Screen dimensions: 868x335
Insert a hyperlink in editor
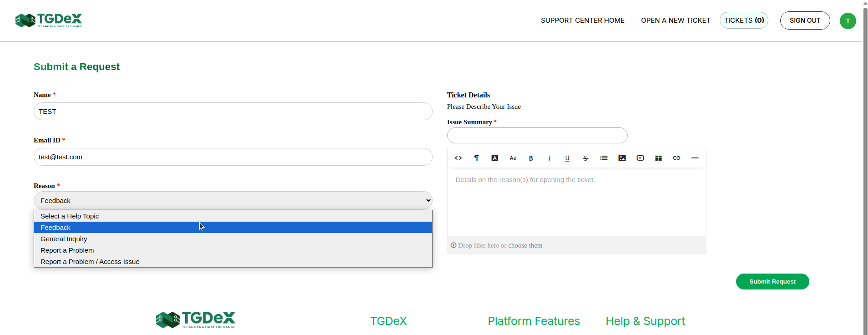click(x=676, y=158)
